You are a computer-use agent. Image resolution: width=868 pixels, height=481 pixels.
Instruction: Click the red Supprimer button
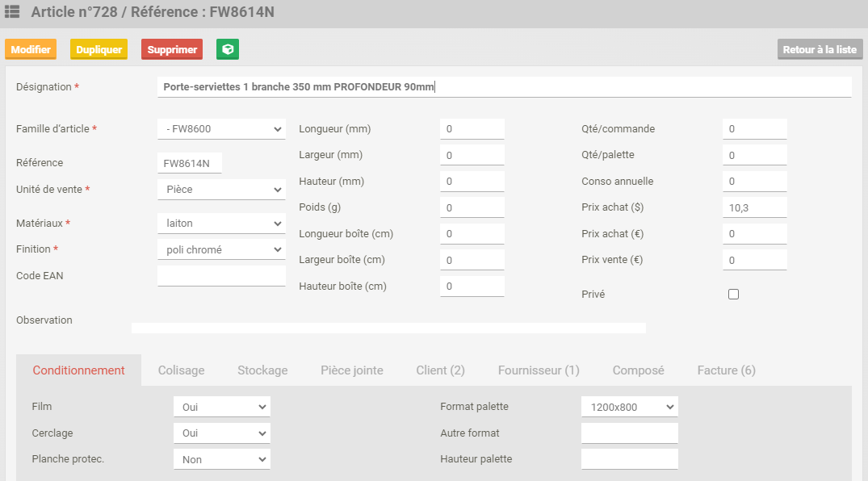[x=172, y=49]
